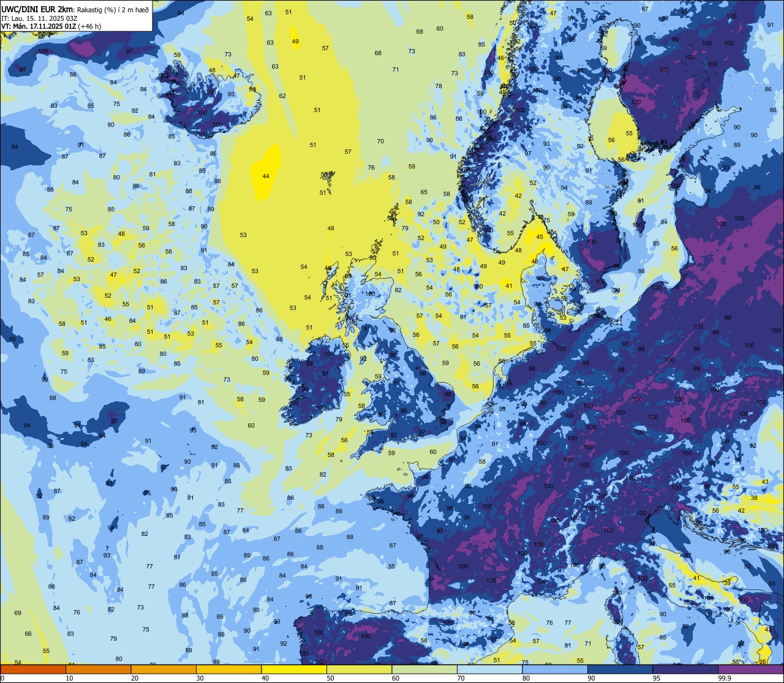
Task: Click the humidity value "65" on the map
Action: tap(424, 192)
